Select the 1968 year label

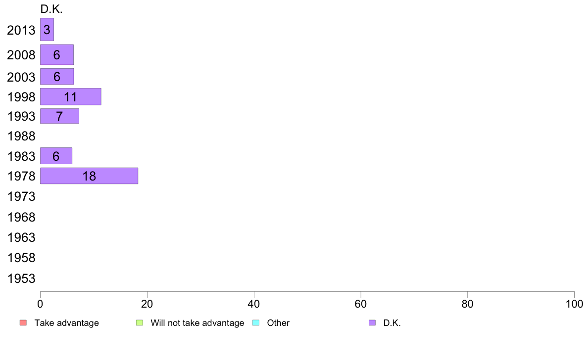click(x=21, y=218)
